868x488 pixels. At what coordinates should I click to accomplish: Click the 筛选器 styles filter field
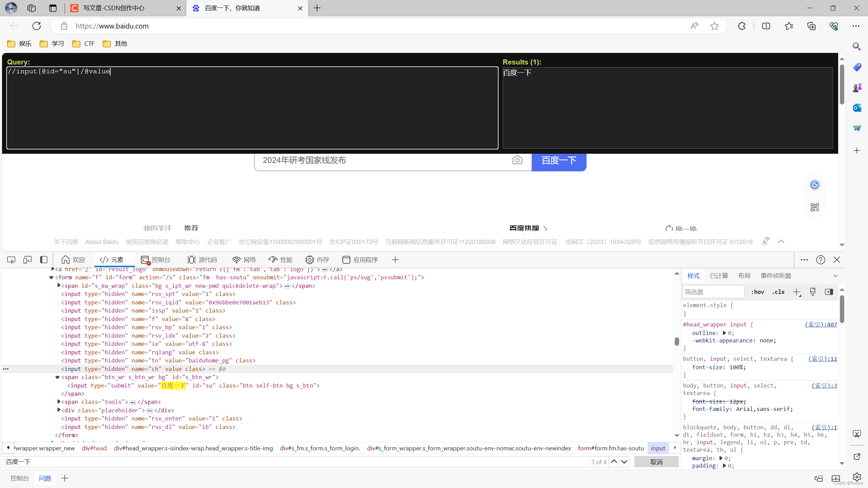713,292
